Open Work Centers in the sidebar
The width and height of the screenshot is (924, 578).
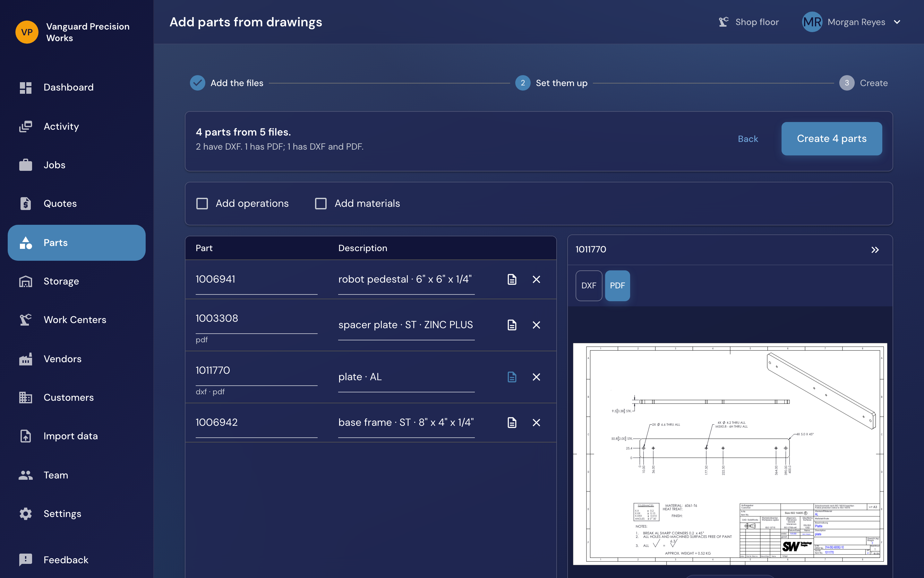[x=76, y=320]
